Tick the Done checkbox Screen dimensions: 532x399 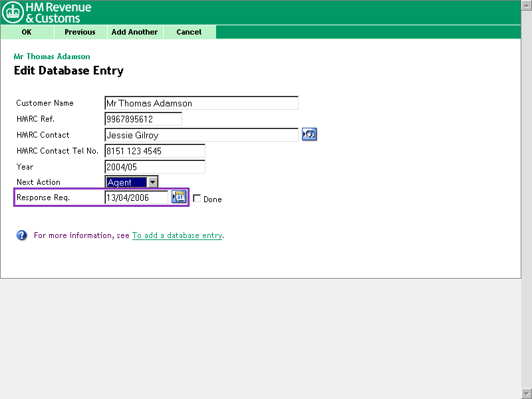(x=197, y=198)
